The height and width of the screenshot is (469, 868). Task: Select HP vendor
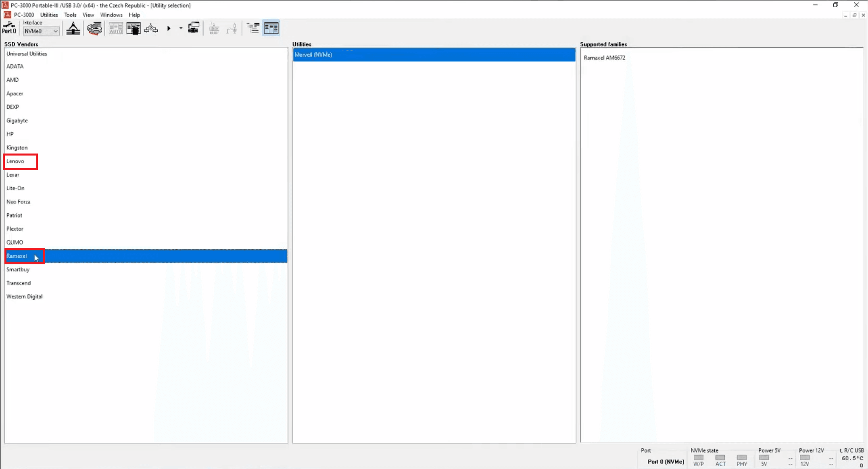pos(146,134)
